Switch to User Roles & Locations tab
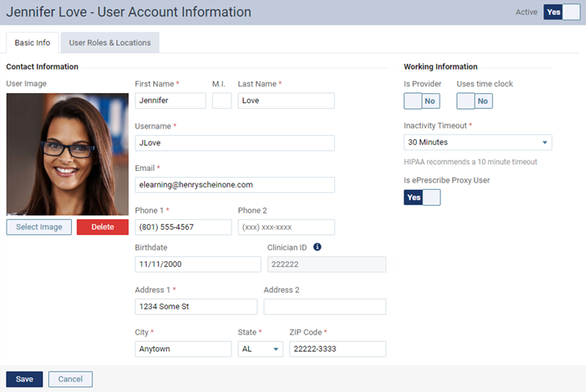This screenshot has height=392, width=586. click(110, 43)
